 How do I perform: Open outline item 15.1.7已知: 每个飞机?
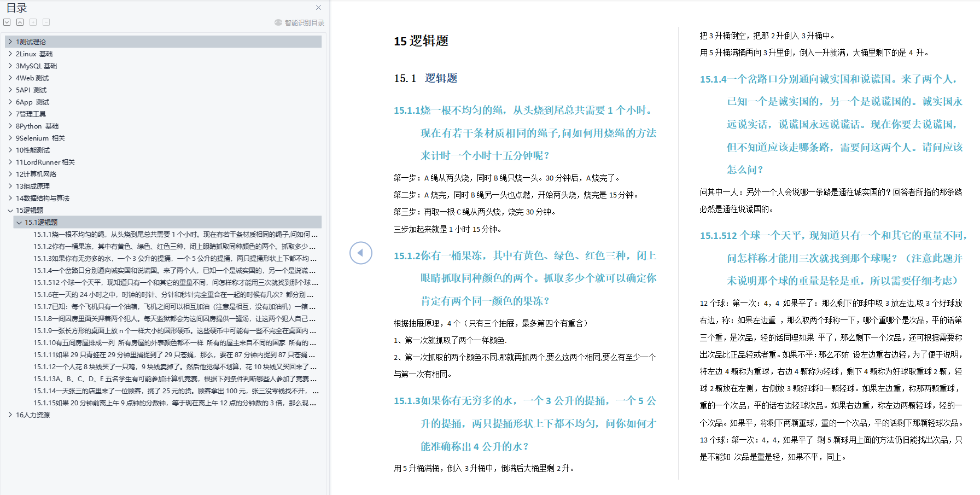coord(175,306)
